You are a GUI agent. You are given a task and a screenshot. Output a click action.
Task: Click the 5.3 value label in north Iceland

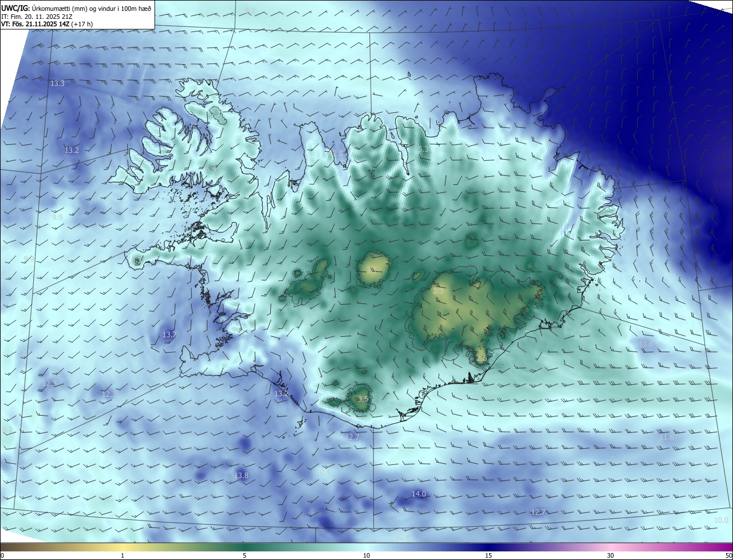[x=423, y=149]
